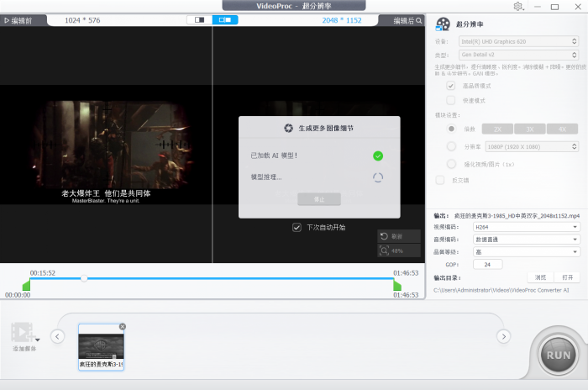Click the aperture icon in dialog title
Viewport: 588px width, 390px height.
[288, 129]
